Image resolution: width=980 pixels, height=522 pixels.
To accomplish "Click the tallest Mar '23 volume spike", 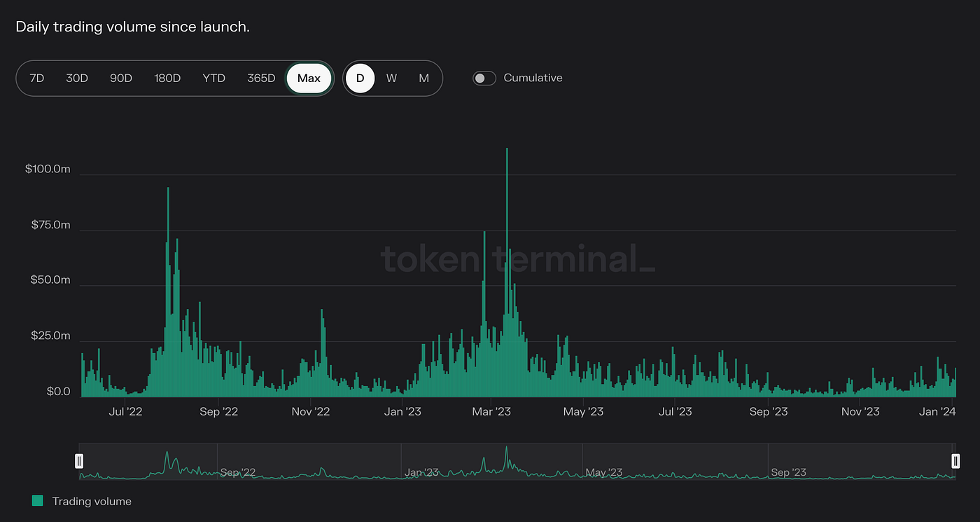I will [x=507, y=210].
